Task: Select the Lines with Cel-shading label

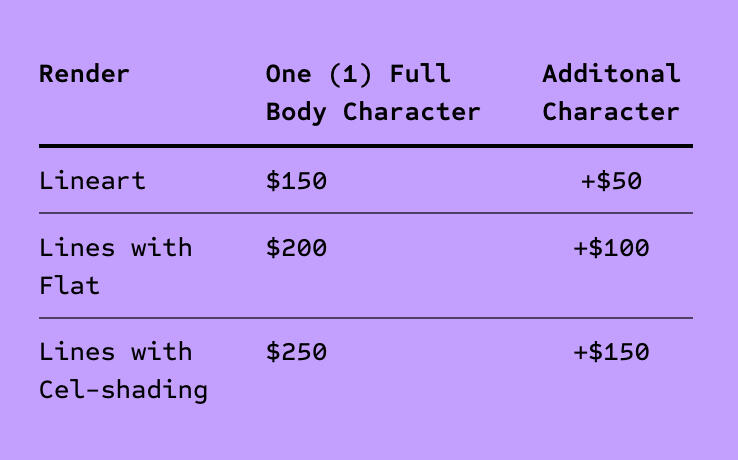Action: [x=123, y=371]
